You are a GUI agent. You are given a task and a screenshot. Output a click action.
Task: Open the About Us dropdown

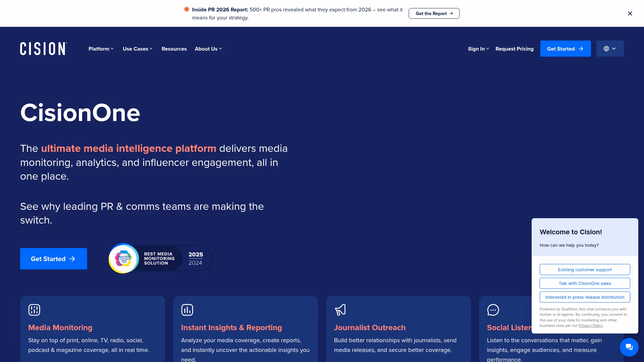208,49
